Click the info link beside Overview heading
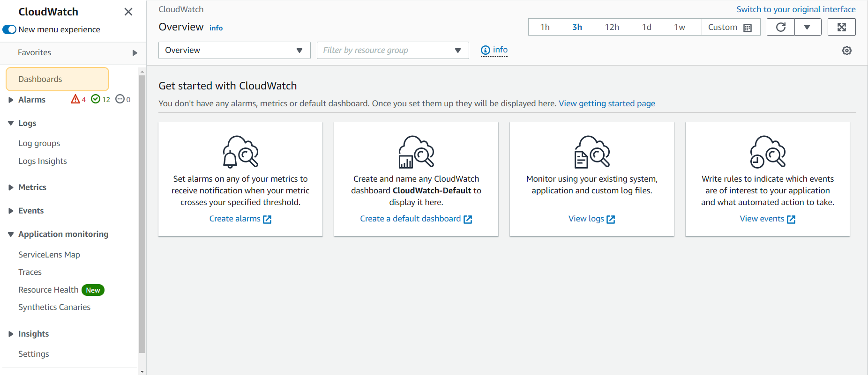Viewport: 868px width, 375px height. pos(216,28)
